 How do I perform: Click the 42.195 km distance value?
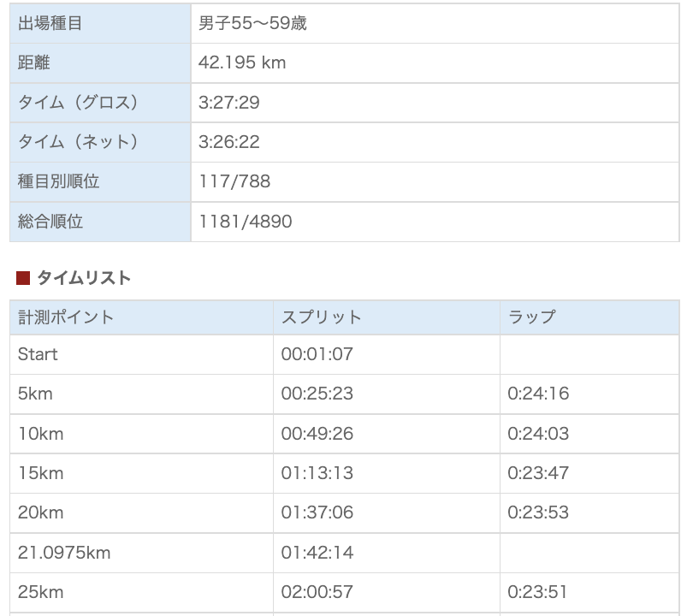(x=242, y=63)
